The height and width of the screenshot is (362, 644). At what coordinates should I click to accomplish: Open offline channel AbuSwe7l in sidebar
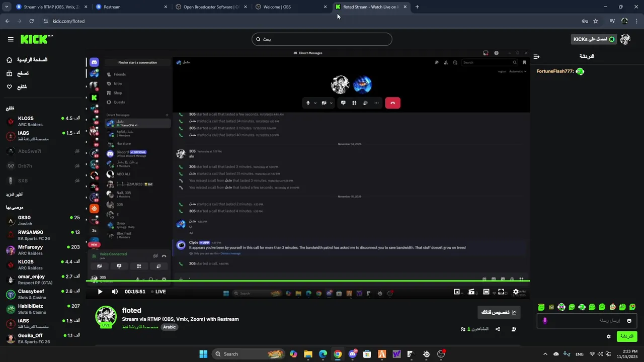43,151
